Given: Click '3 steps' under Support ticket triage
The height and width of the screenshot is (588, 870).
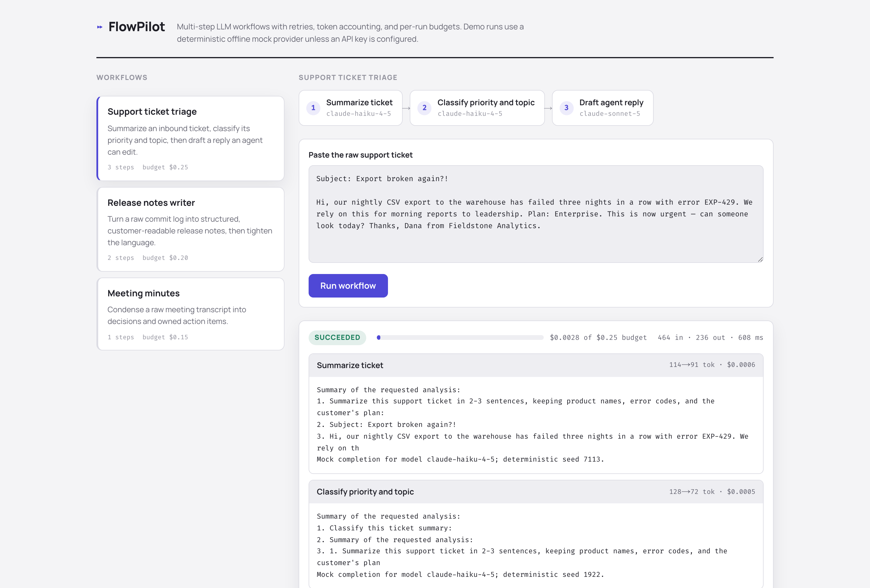Looking at the screenshot, I should 121,167.
